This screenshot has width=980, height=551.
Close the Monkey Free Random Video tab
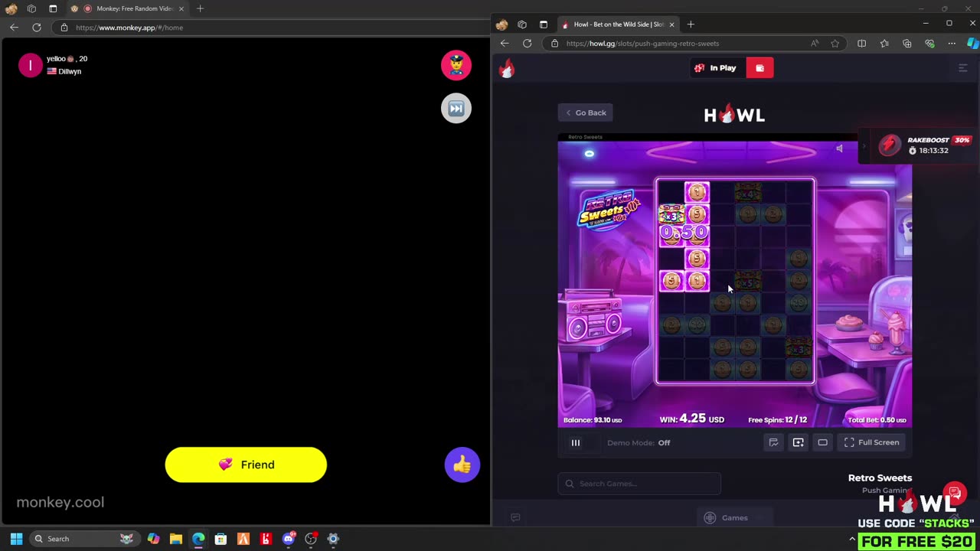click(181, 8)
